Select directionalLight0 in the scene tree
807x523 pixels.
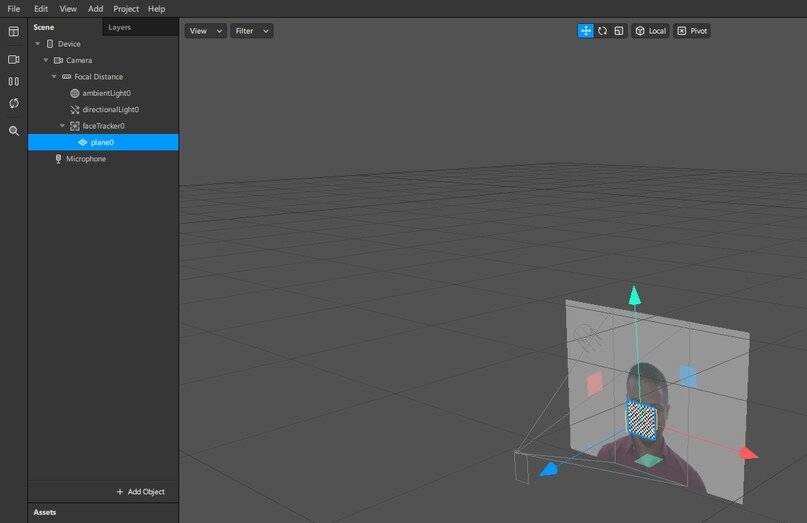point(110,109)
